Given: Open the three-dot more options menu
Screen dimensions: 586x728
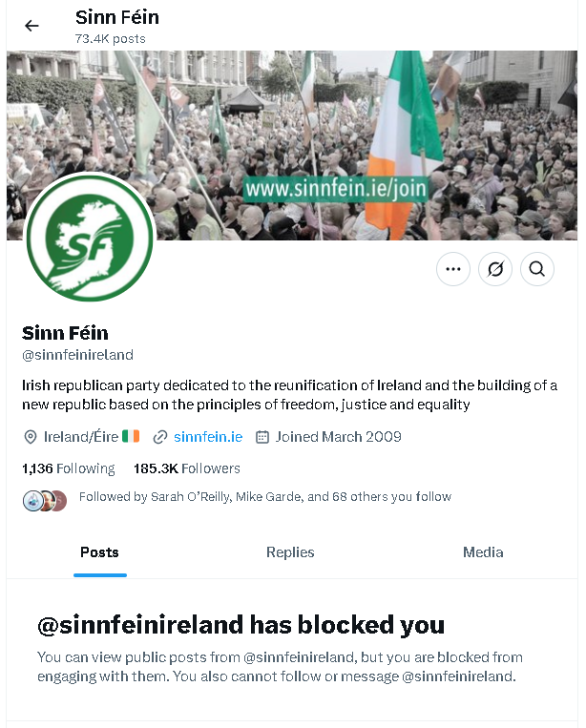Looking at the screenshot, I should (452, 269).
